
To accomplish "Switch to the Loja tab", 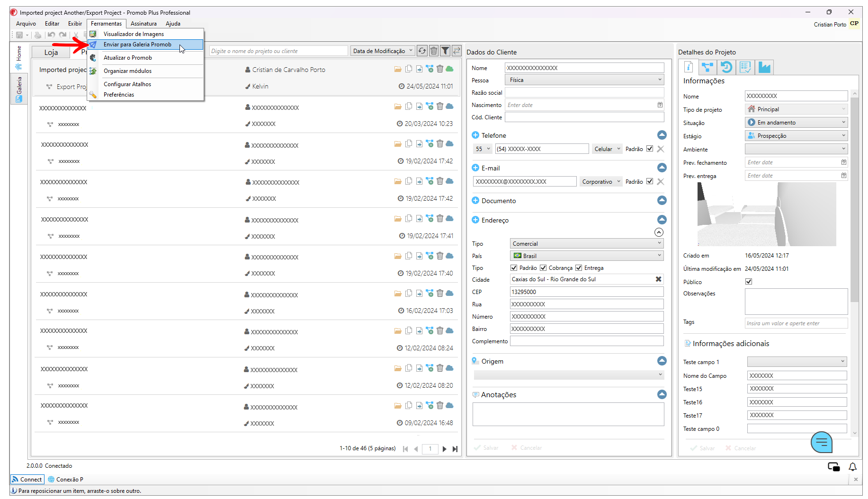I will pos(51,52).
